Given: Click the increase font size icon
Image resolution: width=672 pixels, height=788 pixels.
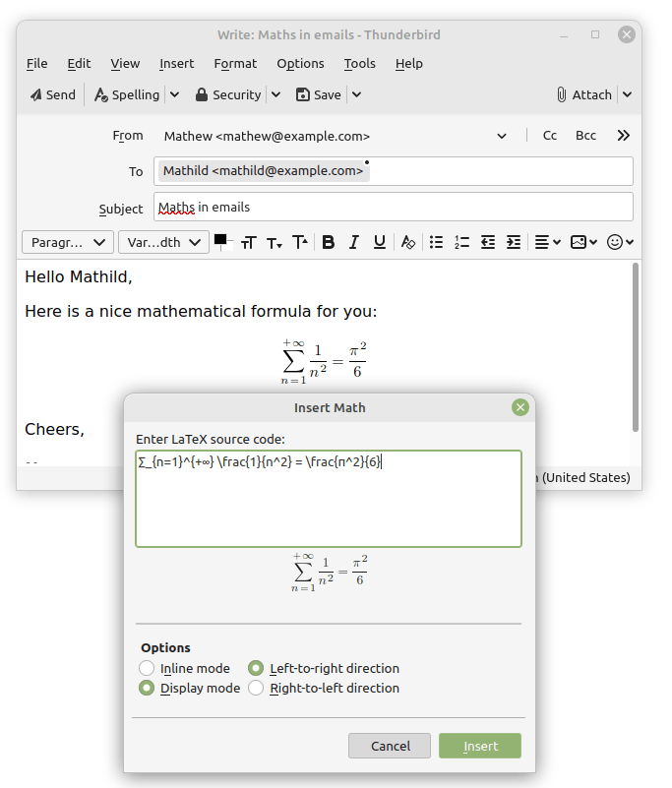Looking at the screenshot, I should click(x=300, y=242).
